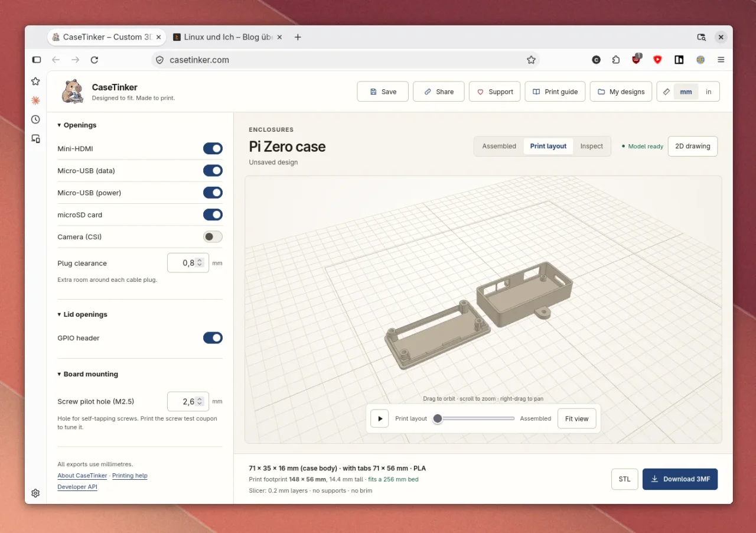756x533 pixels.
Task: Click the orange AI sparkle sidebar icon
Action: point(35,100)
